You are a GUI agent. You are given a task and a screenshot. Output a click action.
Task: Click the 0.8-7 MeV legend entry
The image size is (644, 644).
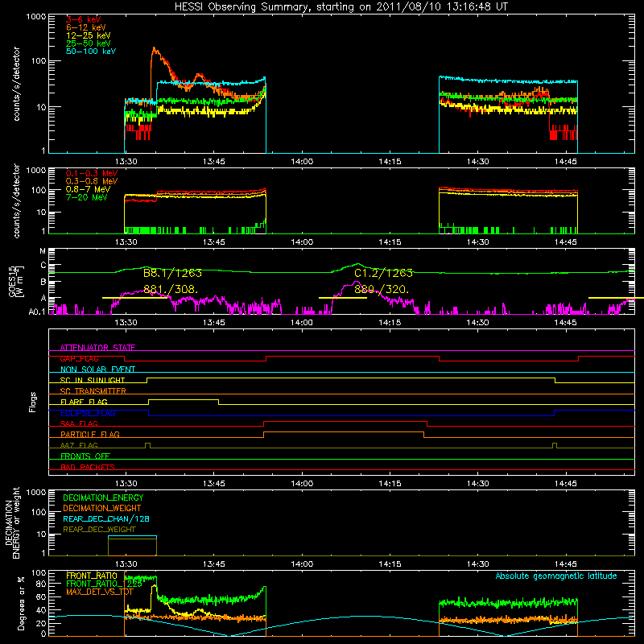(x=88, y=189)
